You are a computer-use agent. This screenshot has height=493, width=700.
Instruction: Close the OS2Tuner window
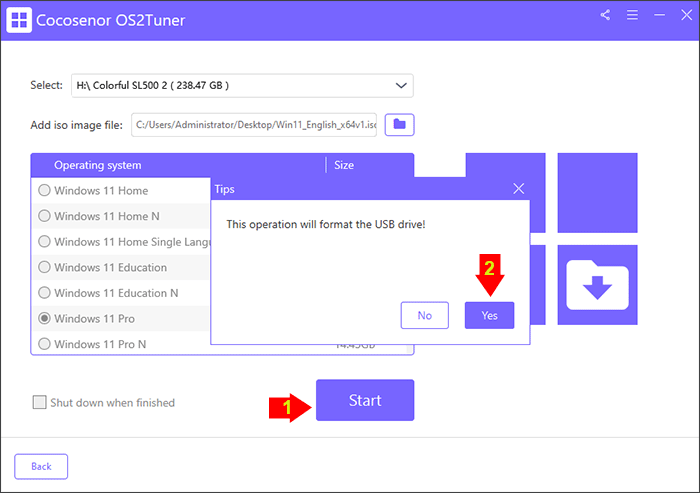(x=687, y=15)
